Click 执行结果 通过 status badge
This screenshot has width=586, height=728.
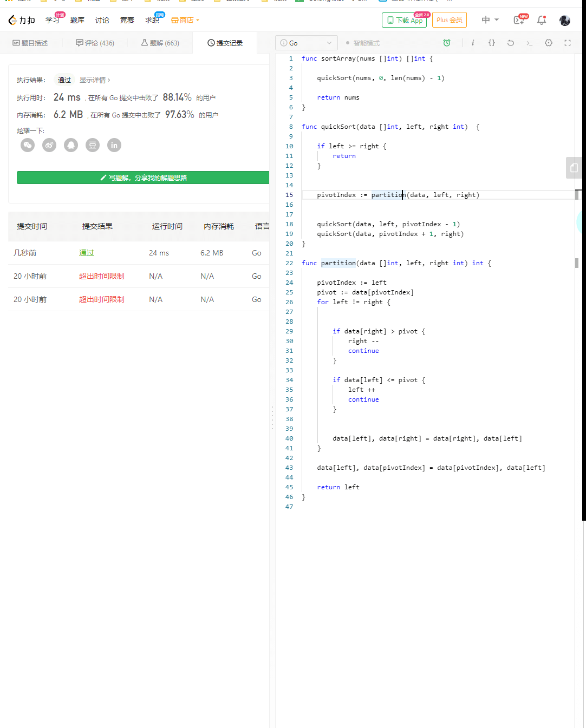(x=64, y=80)
